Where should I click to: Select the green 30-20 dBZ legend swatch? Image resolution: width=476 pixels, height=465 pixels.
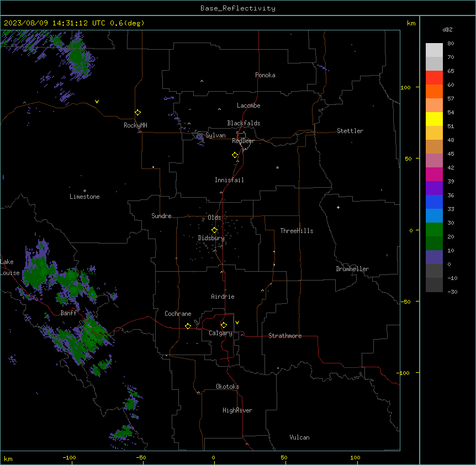coord(434,230)
